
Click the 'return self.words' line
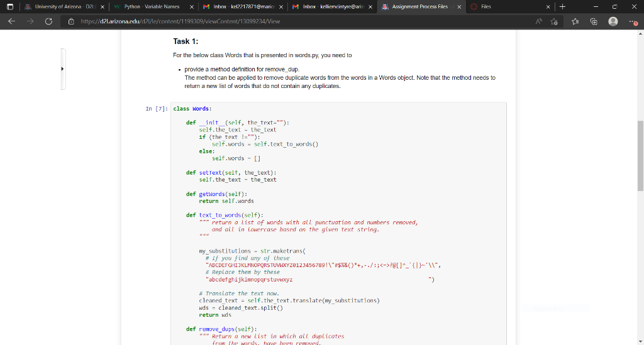pyautogui.click(x=226, y=201)
